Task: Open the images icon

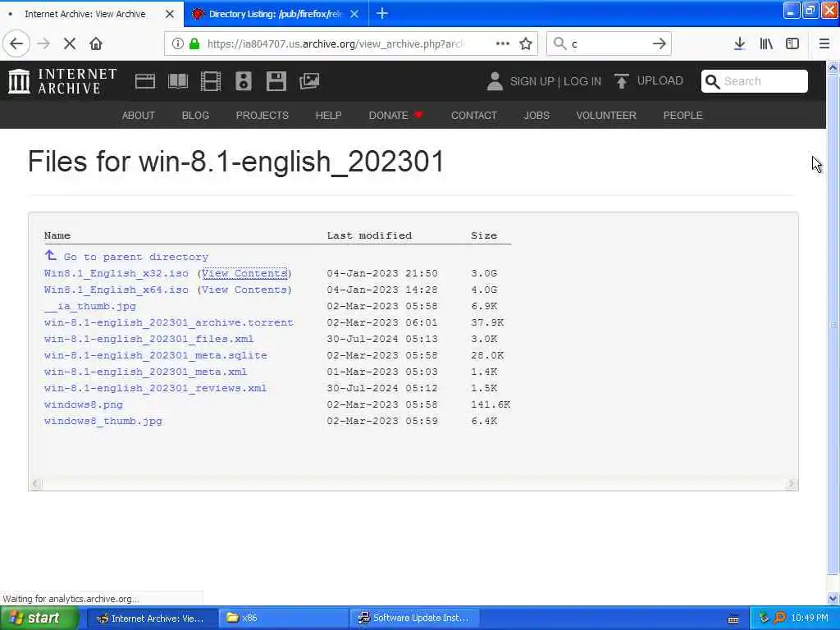Action: click(x=309, y=81)
